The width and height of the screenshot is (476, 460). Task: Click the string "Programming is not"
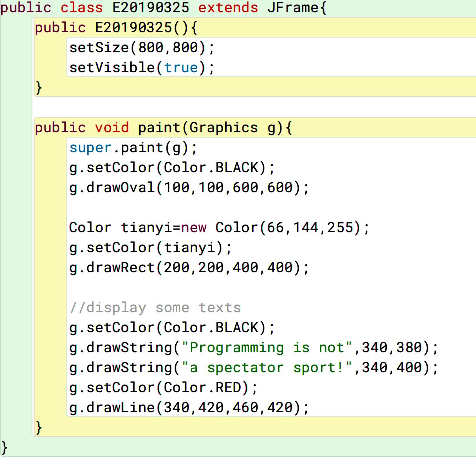[266, 348]
